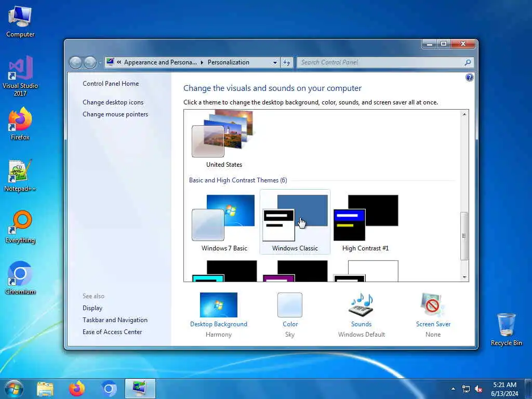Click the Screen Saver link text
The height and width of the screenshot is (399, 532).
(x=433, y=324)
